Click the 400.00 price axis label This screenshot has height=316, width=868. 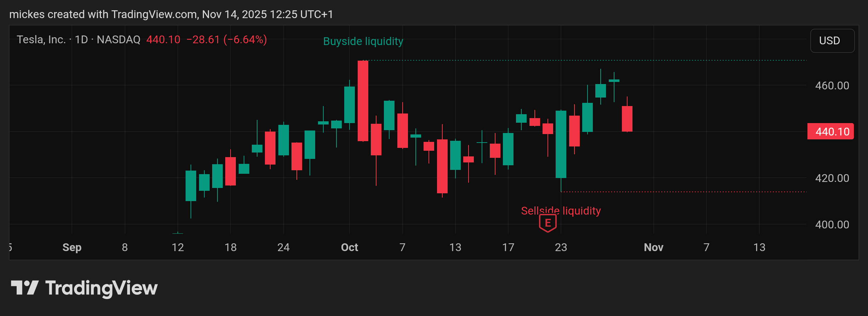pos(832,224)
